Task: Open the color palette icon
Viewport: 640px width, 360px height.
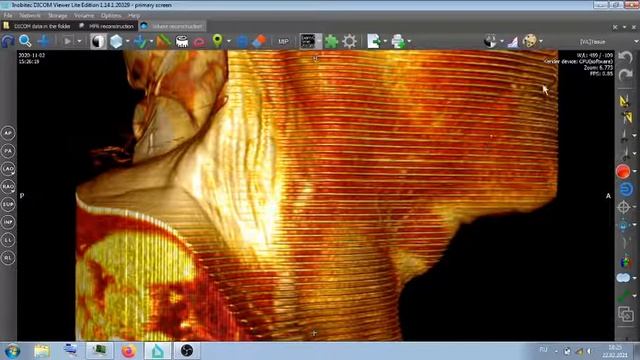Action: (530, 41)
